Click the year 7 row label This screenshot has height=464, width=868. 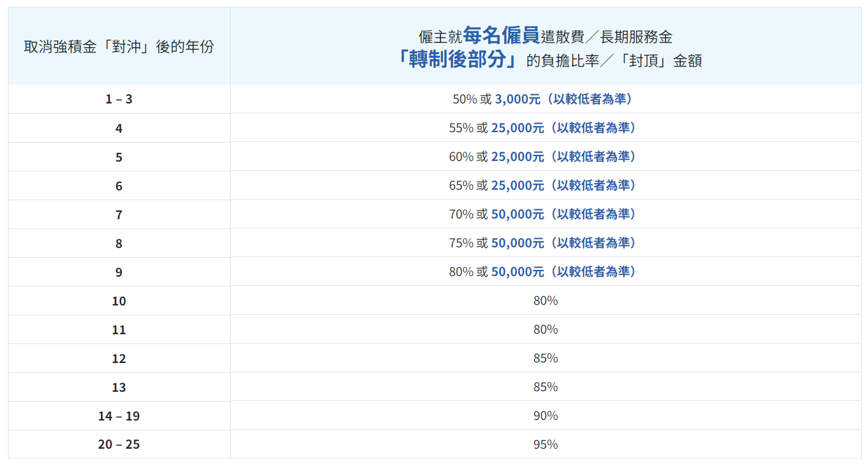pyautogui.click(x=119, y=215)
